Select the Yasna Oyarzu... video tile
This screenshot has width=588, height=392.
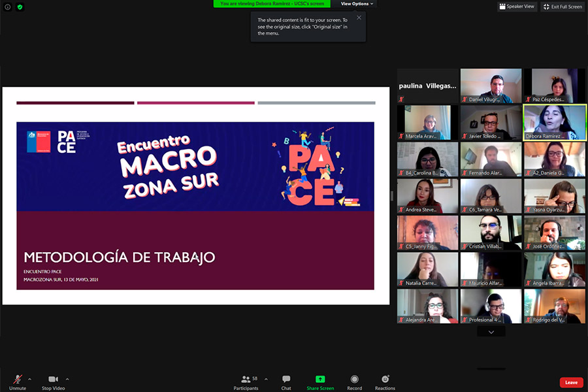click(555, 196)
